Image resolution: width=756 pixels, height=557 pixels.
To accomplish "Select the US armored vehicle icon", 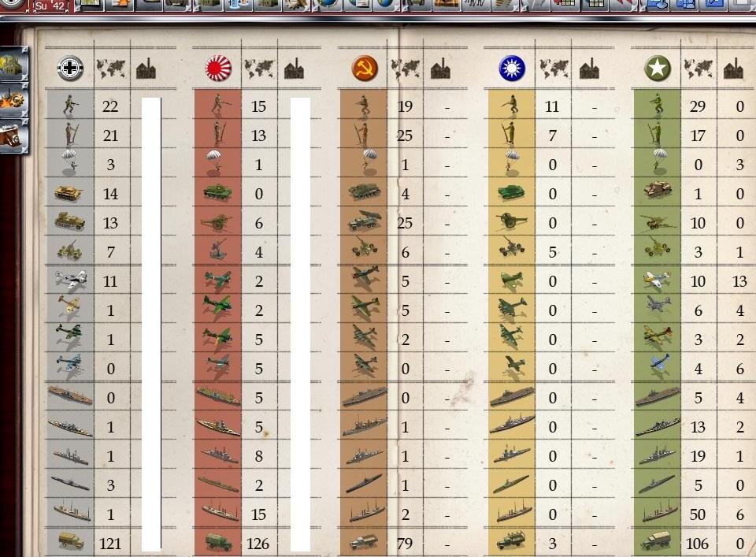I will [657, 190].
